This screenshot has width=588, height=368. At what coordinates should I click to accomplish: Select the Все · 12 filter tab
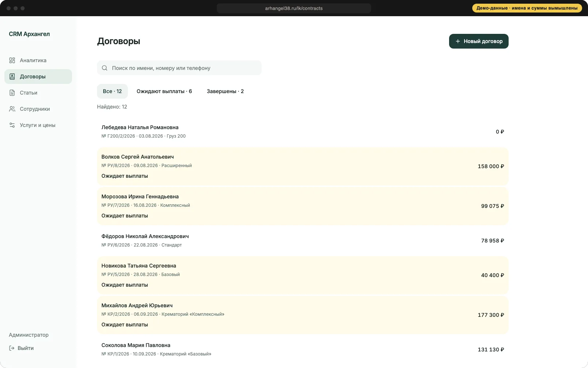point(112,91)
